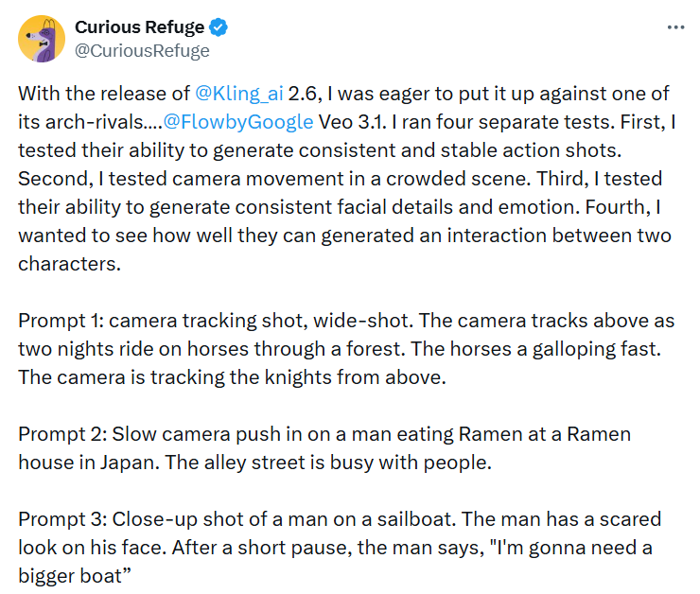Open the three-dot more options menu
This screenshot has height=594, width=700.
675,27
